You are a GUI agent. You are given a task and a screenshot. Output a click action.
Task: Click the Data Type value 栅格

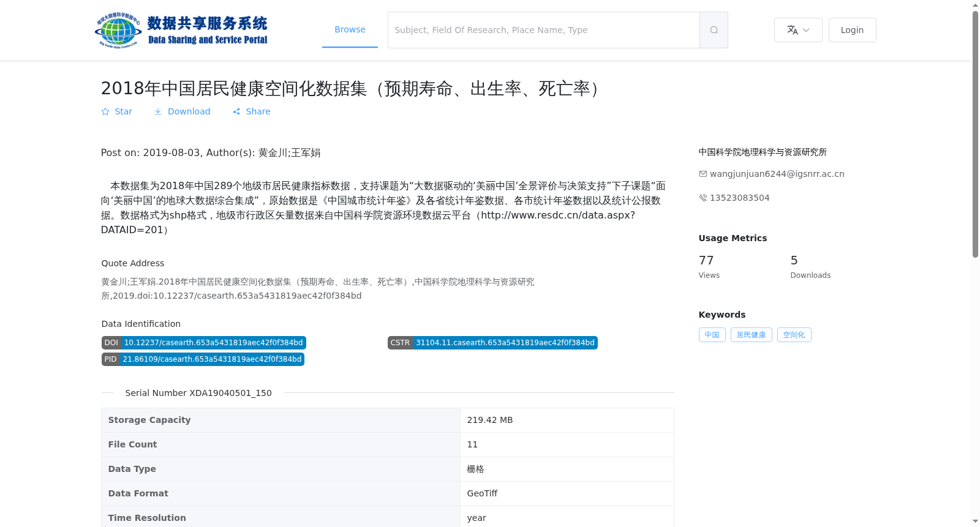pos(475,469)
